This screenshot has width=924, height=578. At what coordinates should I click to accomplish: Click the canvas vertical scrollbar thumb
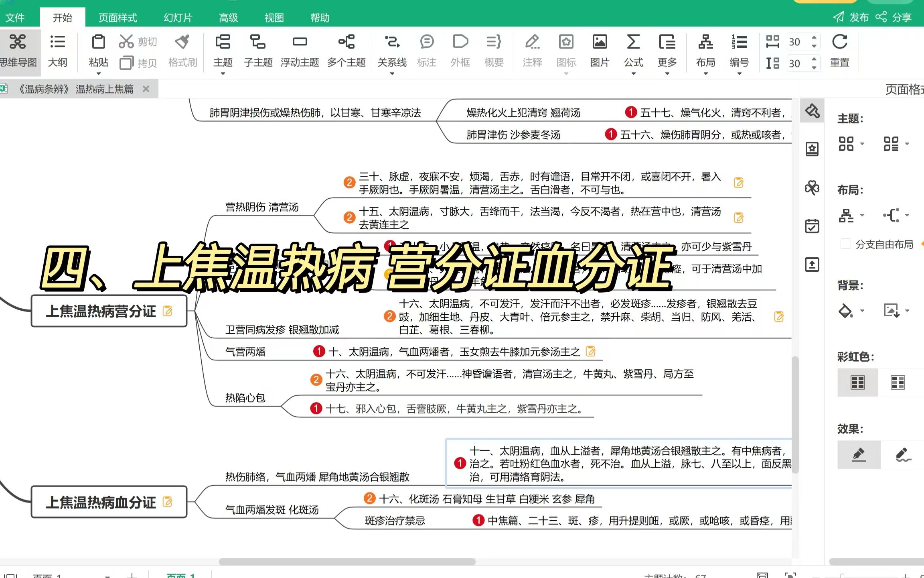(794, 415)
